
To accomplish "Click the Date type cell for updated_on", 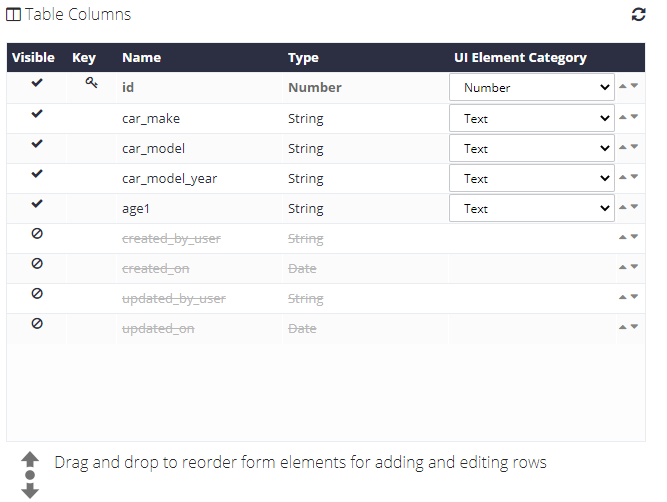I will 302,329.
